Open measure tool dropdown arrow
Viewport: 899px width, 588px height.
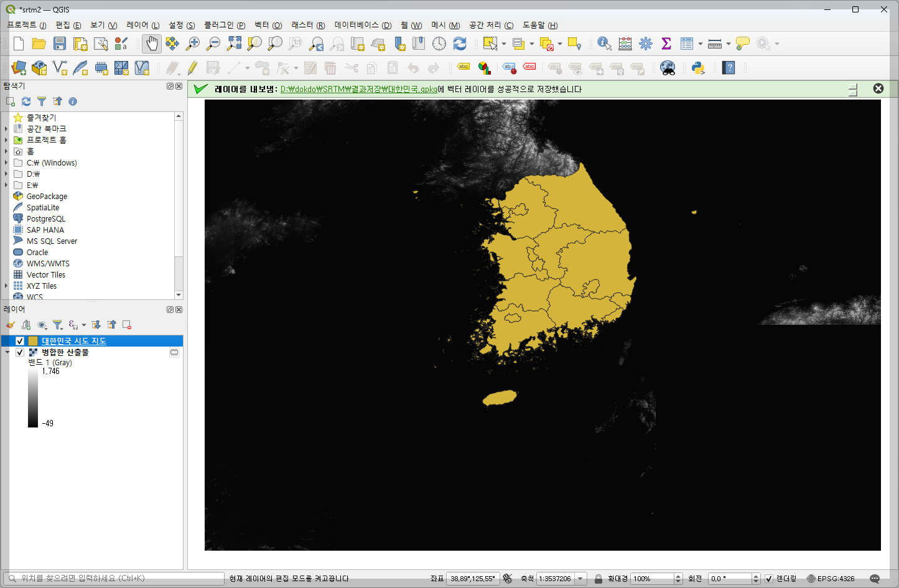tap(729, 44)
